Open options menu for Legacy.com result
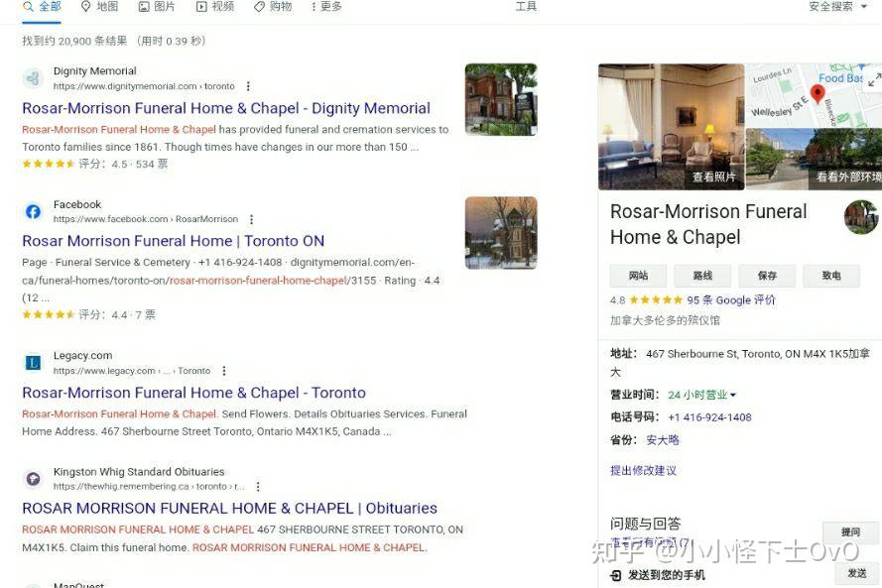The image size is (882, 588). point(224,371)
